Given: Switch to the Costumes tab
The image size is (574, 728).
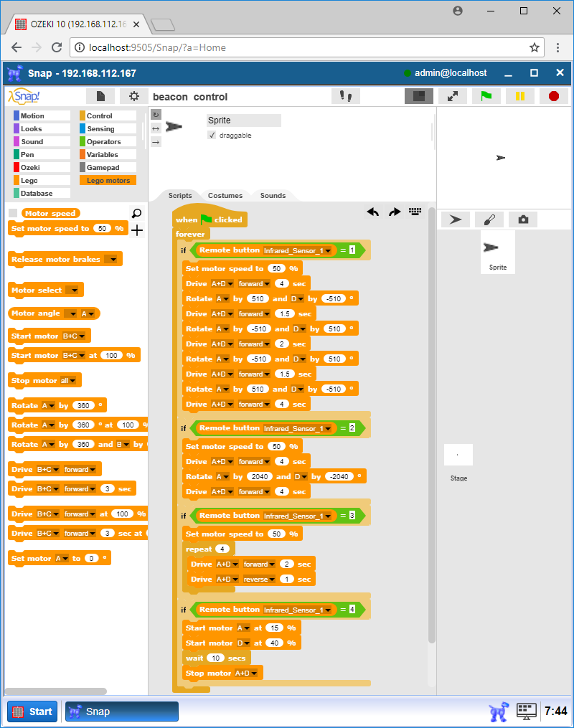Looking at the screenshot, I should tap(225, 196).
